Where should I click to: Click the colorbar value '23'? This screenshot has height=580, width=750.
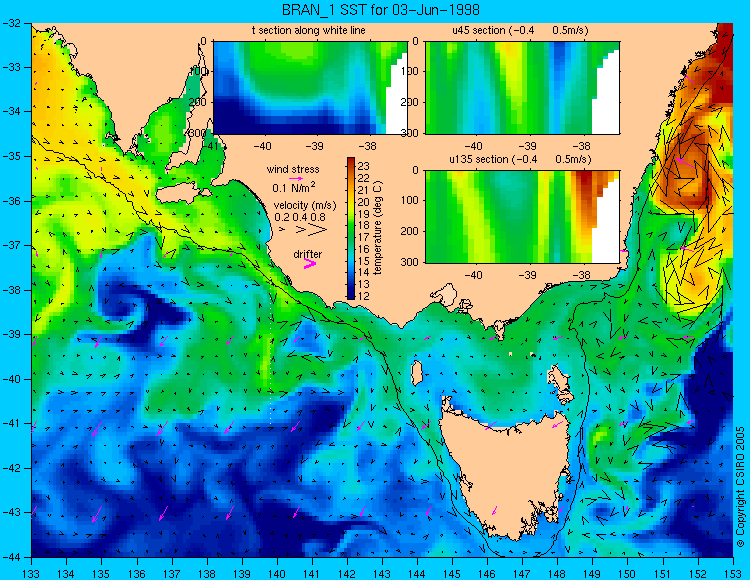364,166
